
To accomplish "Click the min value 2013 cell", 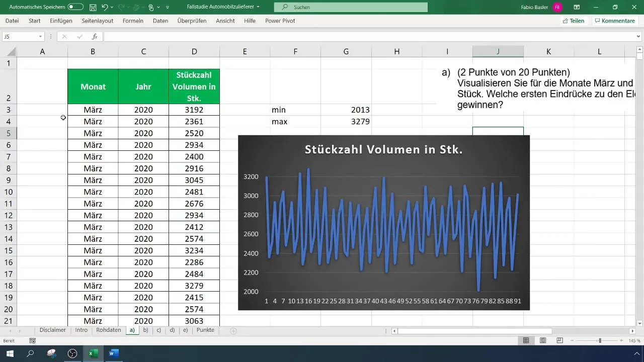I will click(346, 110).
